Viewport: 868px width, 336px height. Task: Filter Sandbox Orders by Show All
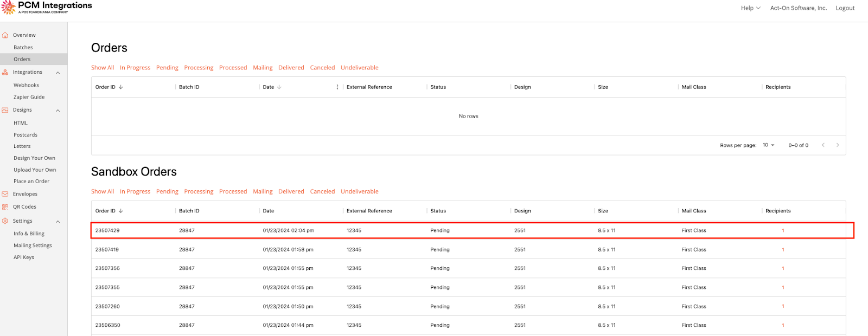[x=103, y=192]
